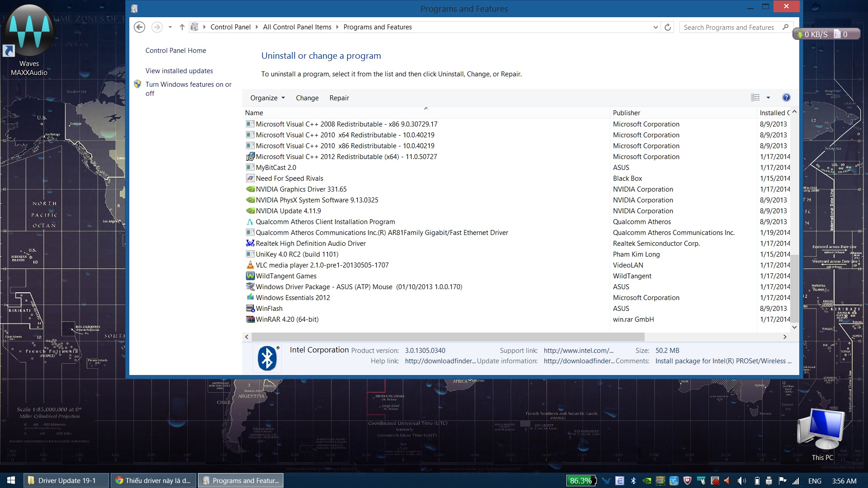Open the McAfee shield tray icon

[688, 481]
